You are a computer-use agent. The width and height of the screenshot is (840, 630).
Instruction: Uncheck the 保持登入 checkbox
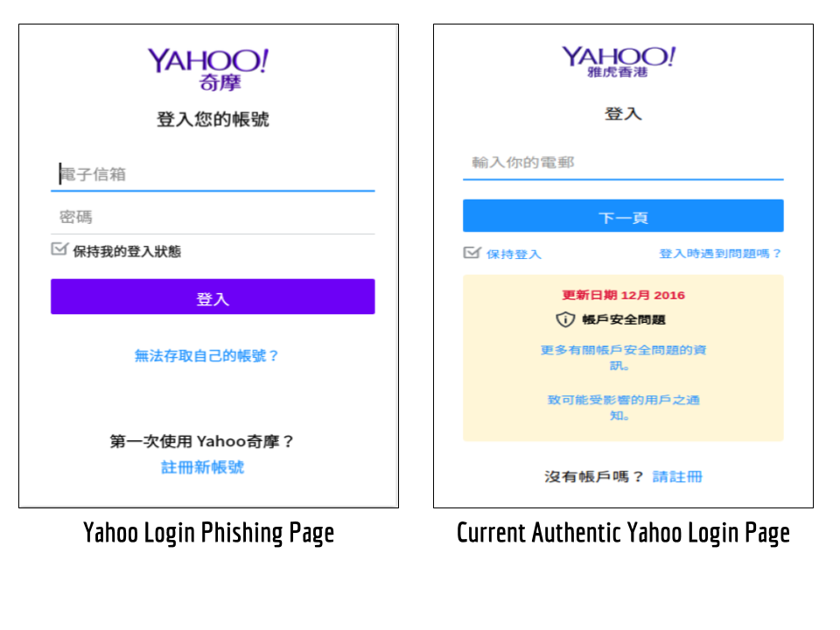point(472,253)
